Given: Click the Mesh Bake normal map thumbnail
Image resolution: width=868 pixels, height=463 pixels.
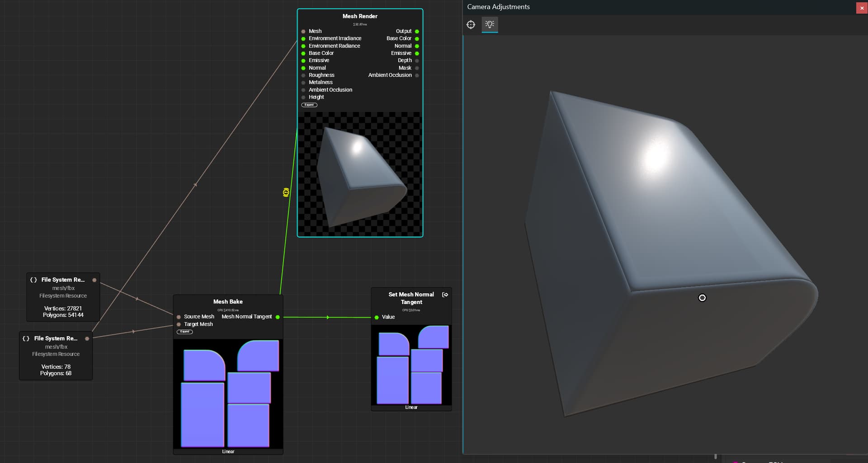Looking at the screenshot, I should [x=228, y=393].
